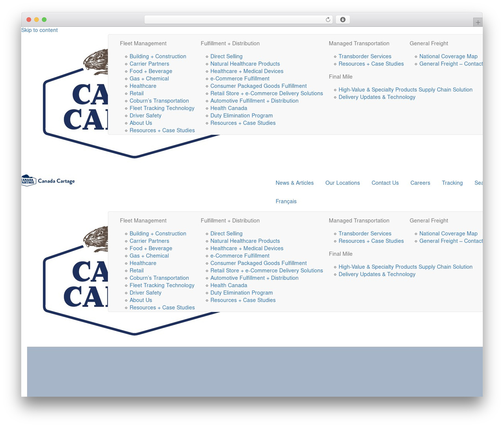This screenshot has height=427, width=504.
Task: Add a new tab with the plus button
Action: click(x=478, y=22)
